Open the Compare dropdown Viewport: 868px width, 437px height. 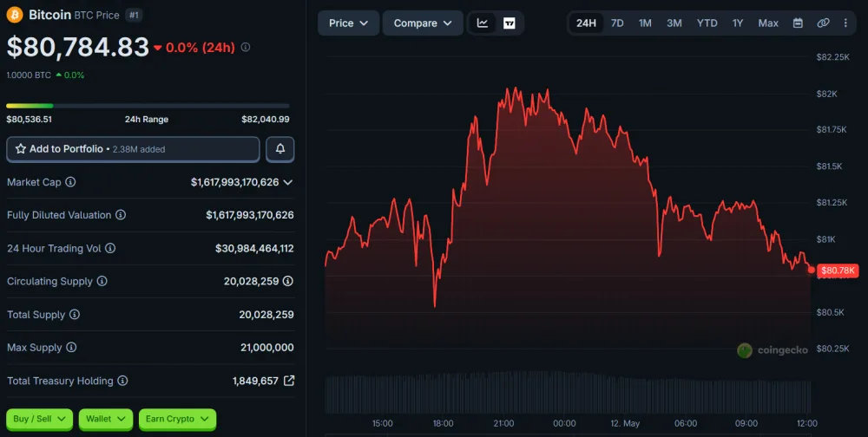click(423, 23)
